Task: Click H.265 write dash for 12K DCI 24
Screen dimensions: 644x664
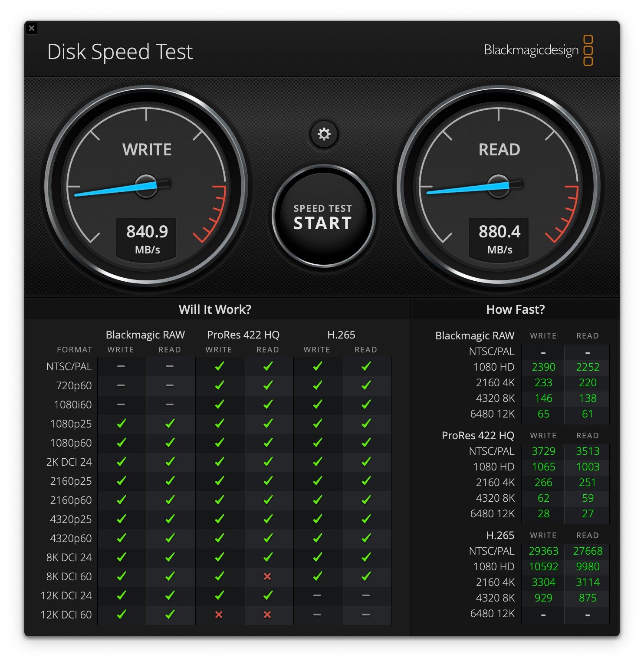Action: coord(317,595)
